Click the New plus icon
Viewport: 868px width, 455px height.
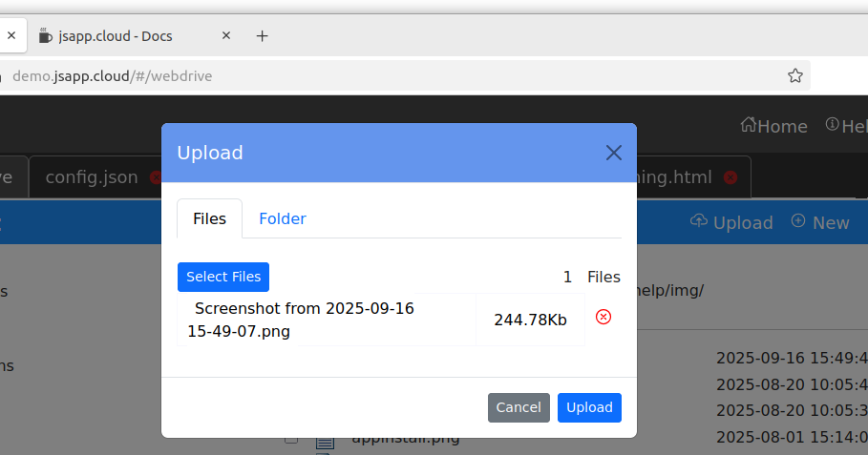point(798,221)
